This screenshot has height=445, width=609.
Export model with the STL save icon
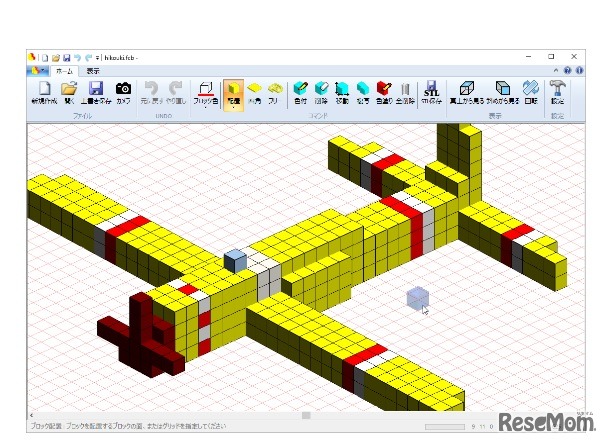click(431, 93)
